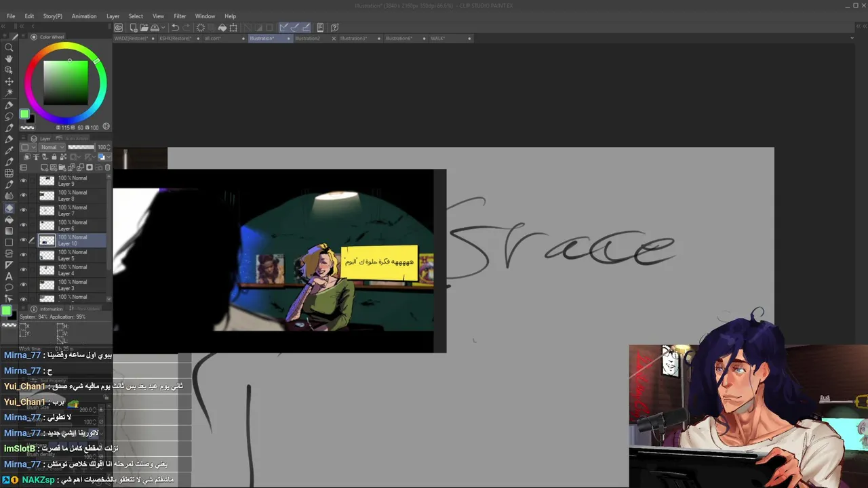Open the Normal blending mode dropdown
This screenshot has height=488, width=868.
(x=52, y=147)
